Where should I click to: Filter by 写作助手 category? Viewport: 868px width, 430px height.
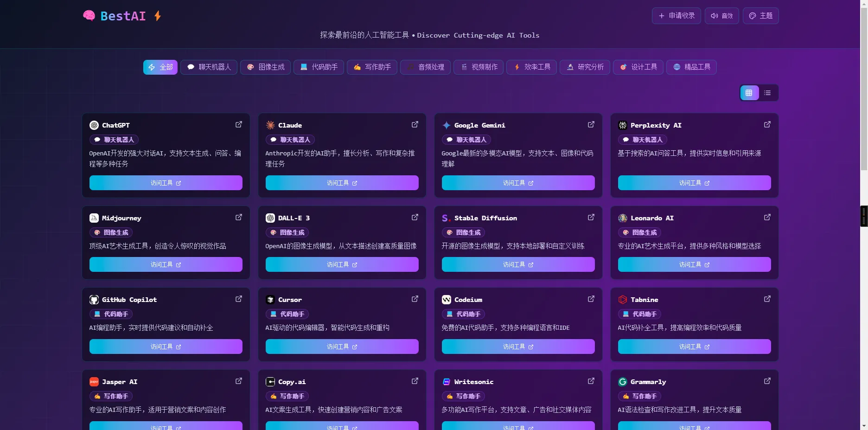(372, 67)
